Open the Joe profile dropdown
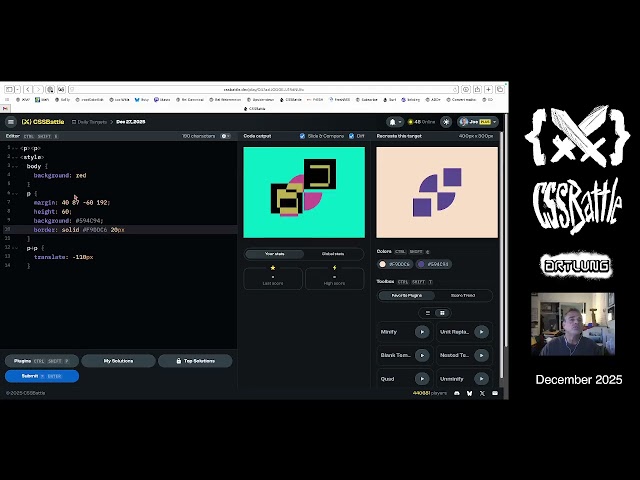 pyautogui.click(x=477, y=122)
